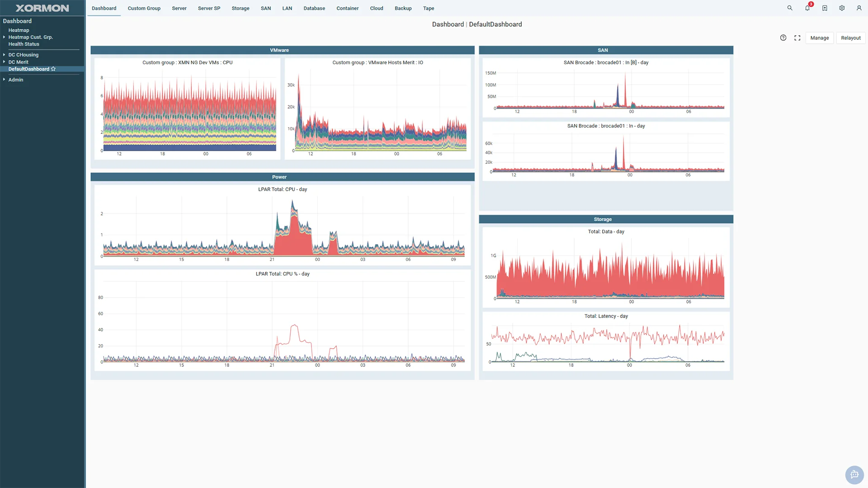Screen dimensions: 868x488
Task: Open the chat bubble icon at bottom right
Action: [854, 475]
